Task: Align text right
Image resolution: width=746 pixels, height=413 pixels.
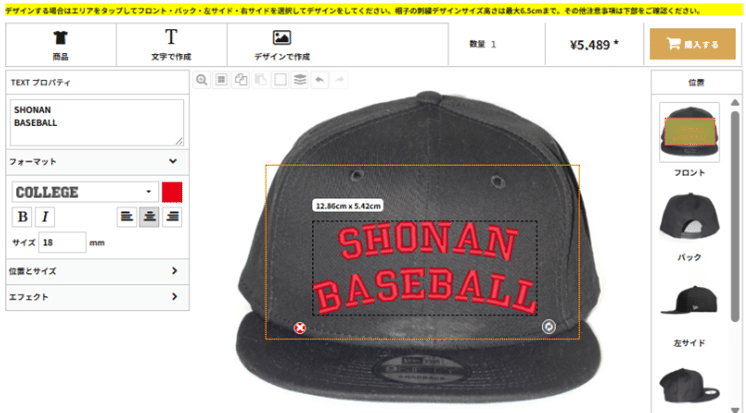Action: (x=172, y=217)
